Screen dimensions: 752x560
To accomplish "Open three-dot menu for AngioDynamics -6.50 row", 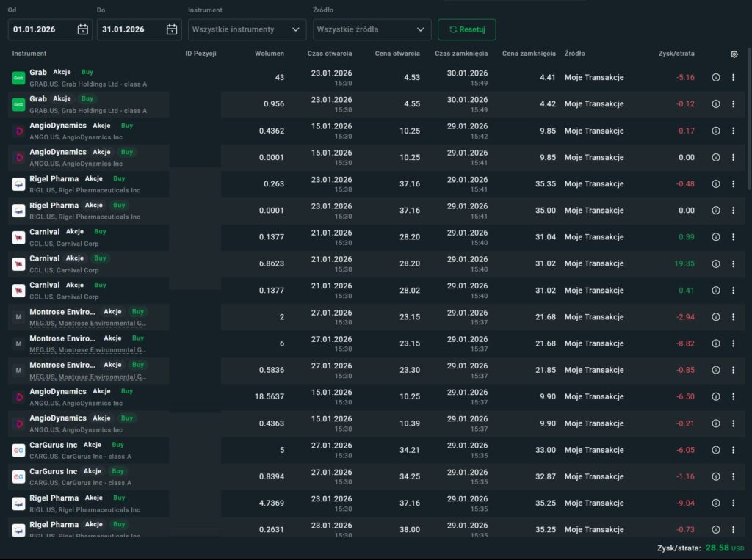I will coord(733,396).
